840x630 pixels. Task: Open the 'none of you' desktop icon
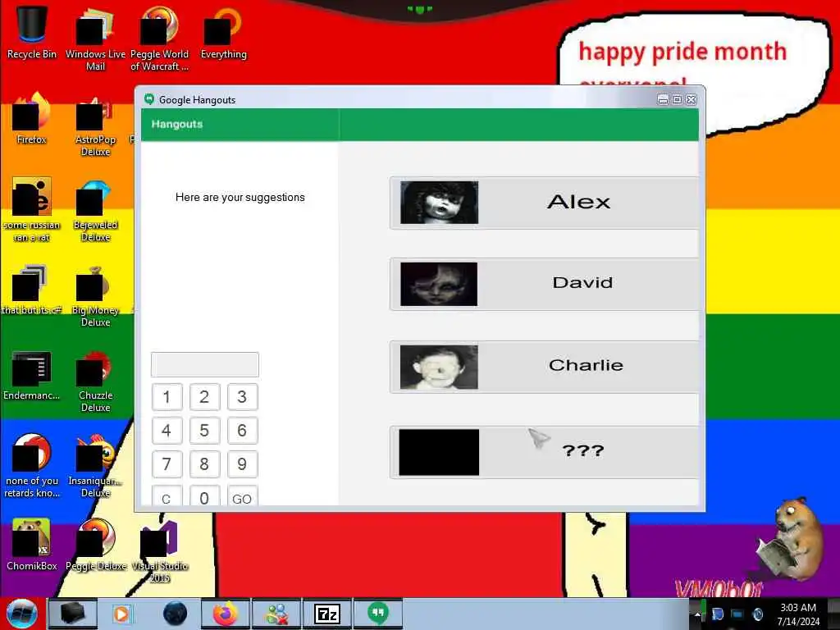(32, 465)
